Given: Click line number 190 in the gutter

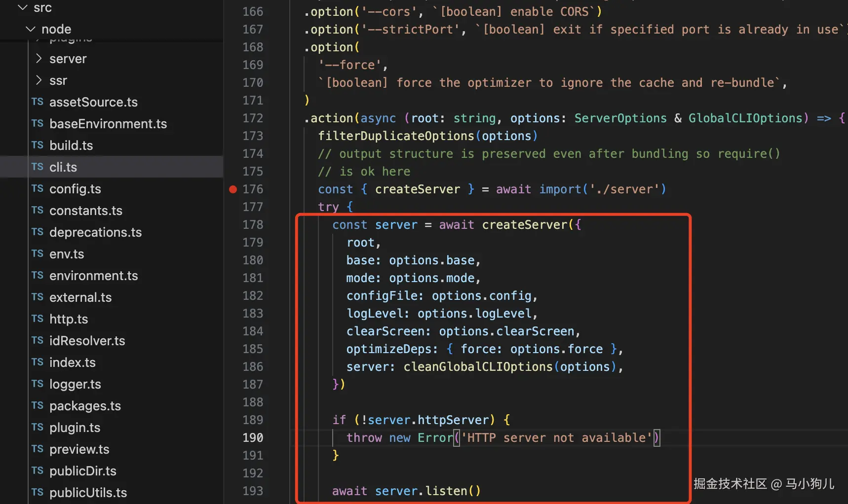Looking at the screenshot, I should (253, 437).
